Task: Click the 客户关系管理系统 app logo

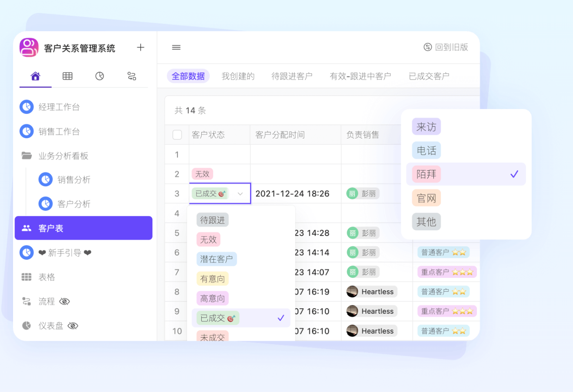Action: 29,47
